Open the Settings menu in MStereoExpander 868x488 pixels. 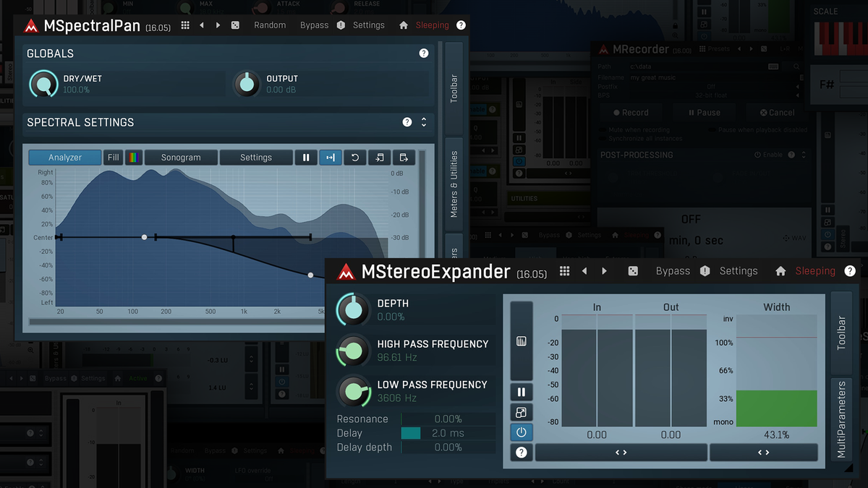pyautogui.click(x=738, y=270)
